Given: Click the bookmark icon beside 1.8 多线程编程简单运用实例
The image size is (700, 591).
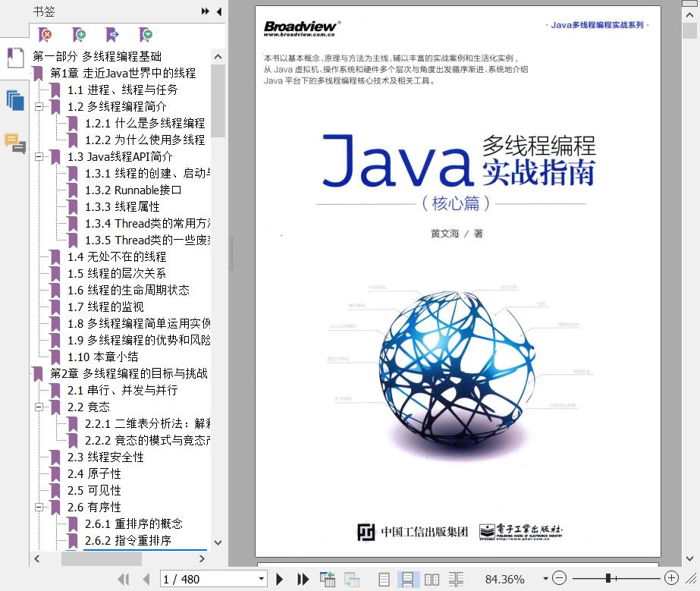Looking at the screenshot, I should pyautogui.click(x=55, y=324).
